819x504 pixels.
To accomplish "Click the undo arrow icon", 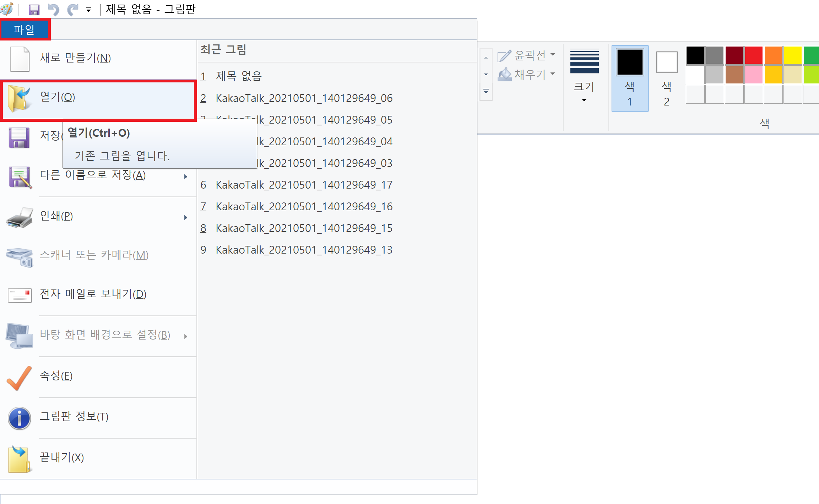I will click(x=54, y=10).
